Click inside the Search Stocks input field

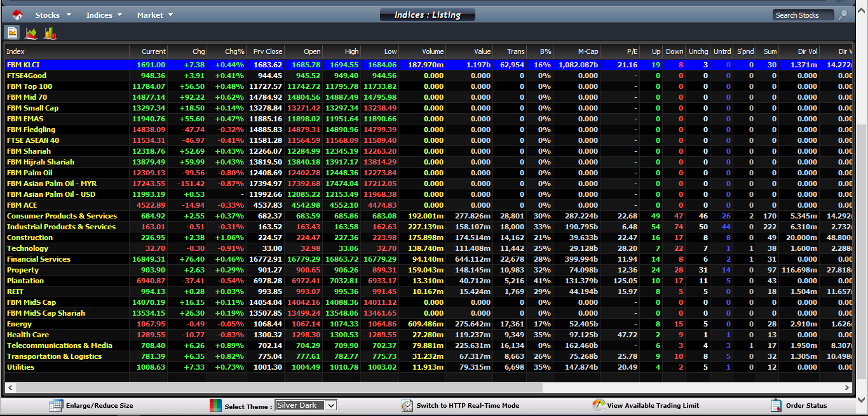tap(802, 15)
